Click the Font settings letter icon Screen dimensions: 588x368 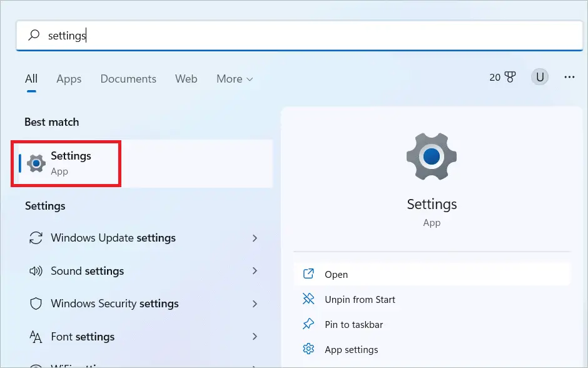pyautogui.click(x=36, y=337)
